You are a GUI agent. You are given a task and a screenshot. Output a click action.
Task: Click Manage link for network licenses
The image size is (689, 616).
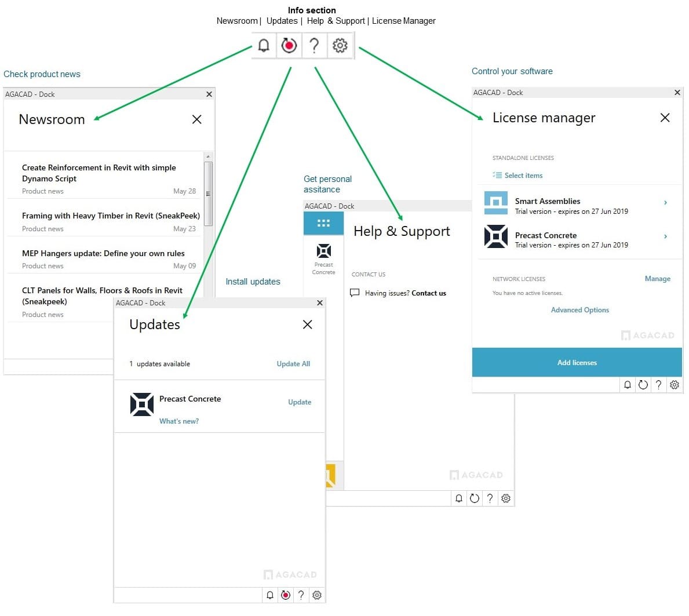coord(657,279)
